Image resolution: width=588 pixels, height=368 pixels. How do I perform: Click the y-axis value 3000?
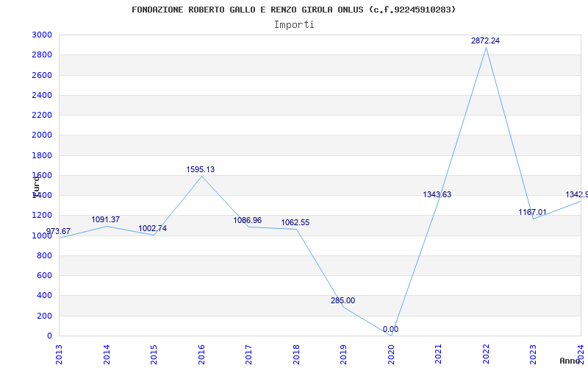coord(42,35)
